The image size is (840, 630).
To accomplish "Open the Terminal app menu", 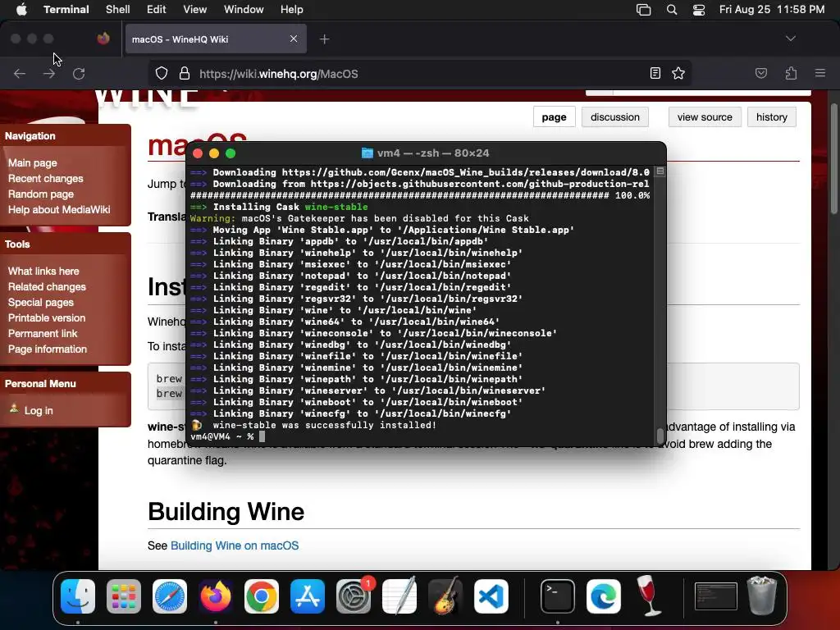I will coord(66,10).
